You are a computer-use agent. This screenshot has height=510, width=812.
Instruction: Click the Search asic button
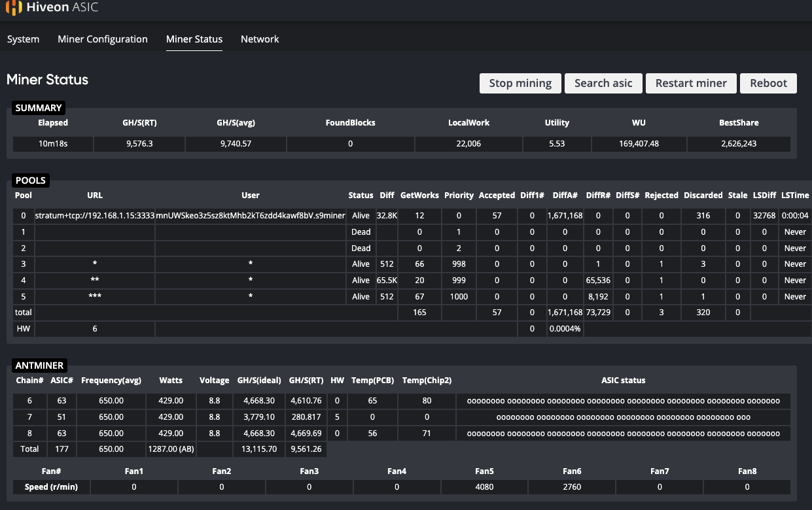[603, 83]
